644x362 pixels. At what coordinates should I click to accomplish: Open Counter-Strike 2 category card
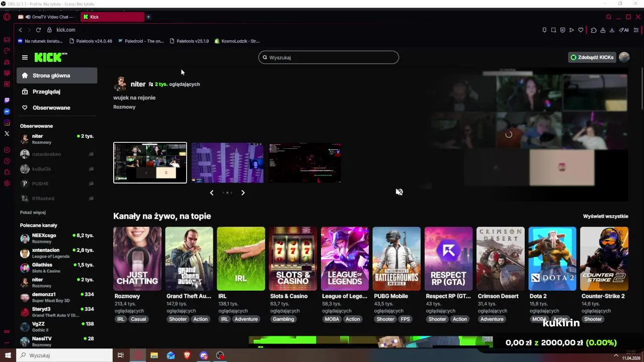(604, 258)
